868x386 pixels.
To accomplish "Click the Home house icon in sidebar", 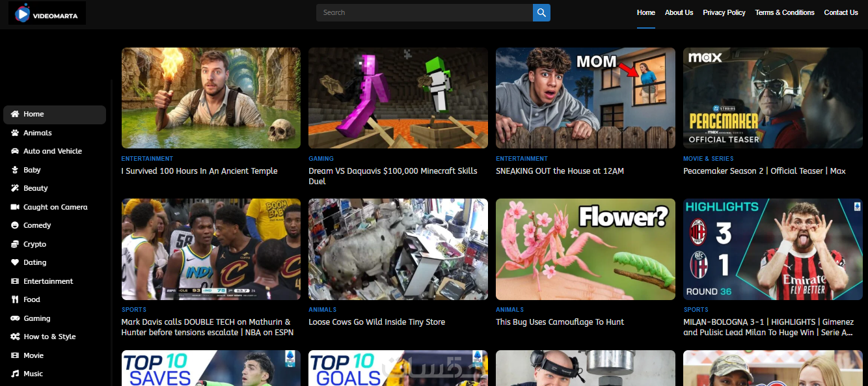I will tap(15, 114).
